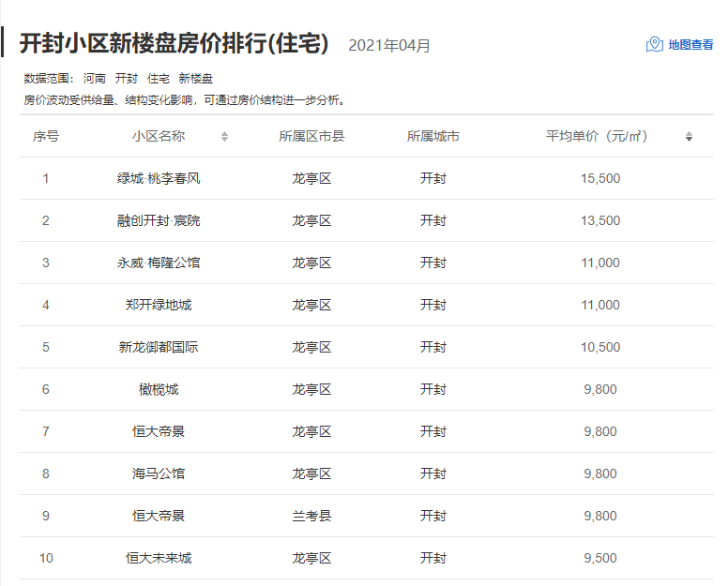
Task: Click the map pin icon
Action: coord(655,45)
